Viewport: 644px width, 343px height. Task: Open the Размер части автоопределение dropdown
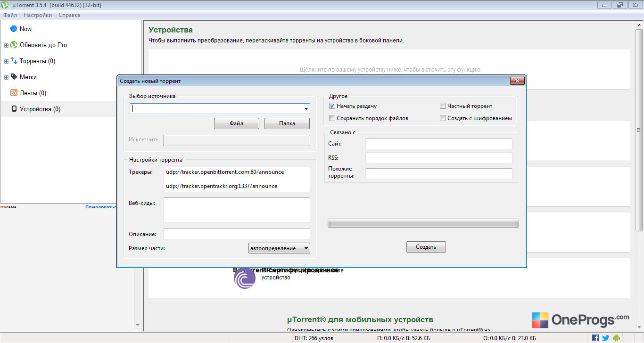[279, 248]
